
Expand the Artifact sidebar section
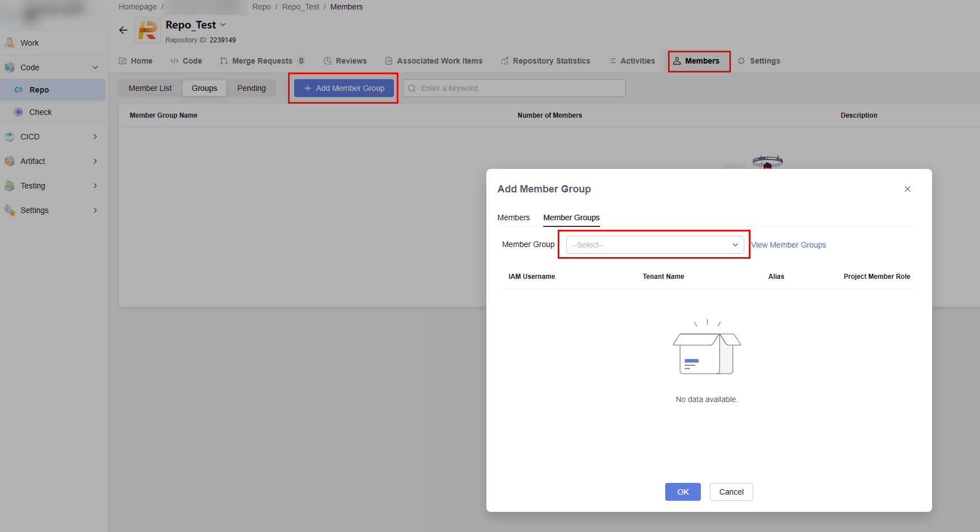95,161
